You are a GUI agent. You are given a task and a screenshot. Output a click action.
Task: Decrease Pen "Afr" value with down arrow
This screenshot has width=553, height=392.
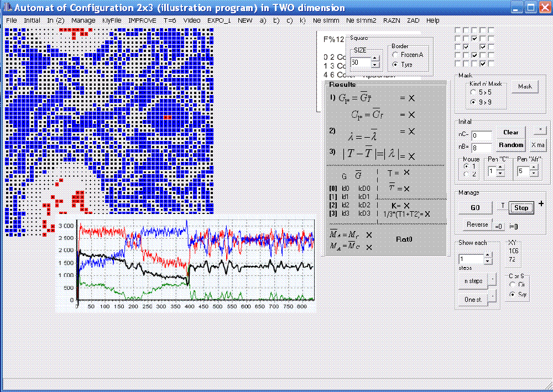pyautogui.click(x=534, y=174)
